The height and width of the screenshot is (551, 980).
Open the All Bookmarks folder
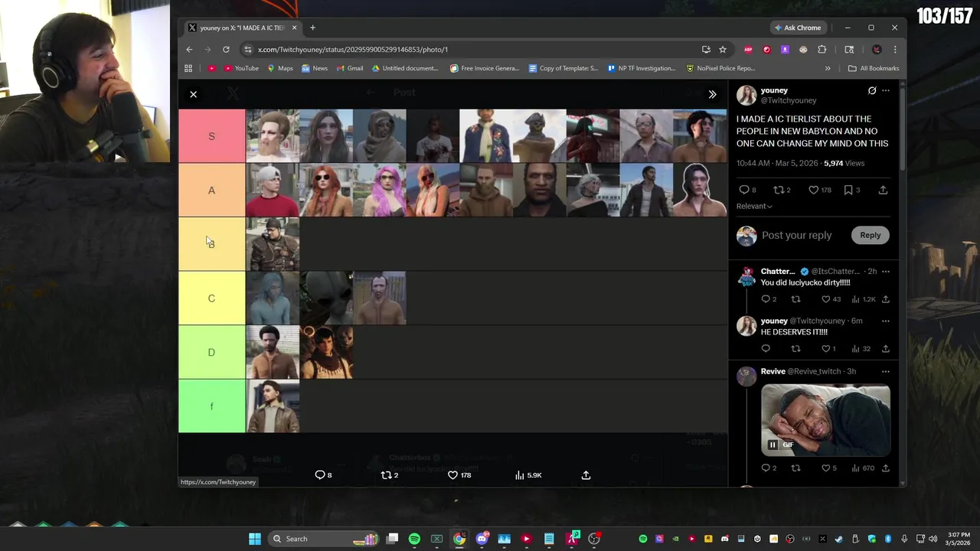click(x=874, y=68)
